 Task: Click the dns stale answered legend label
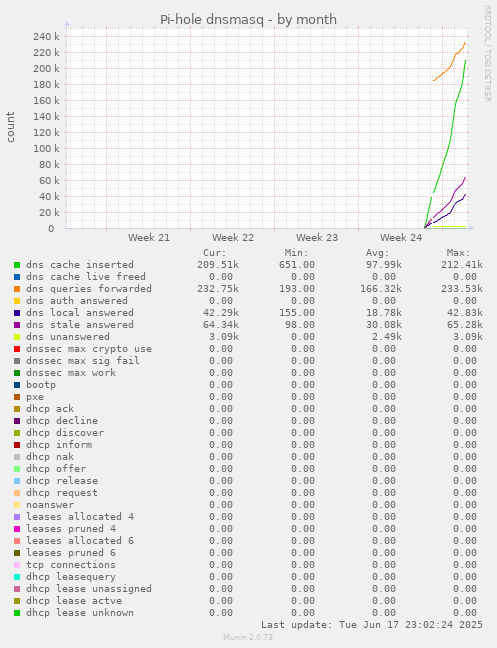click(80, 324)
